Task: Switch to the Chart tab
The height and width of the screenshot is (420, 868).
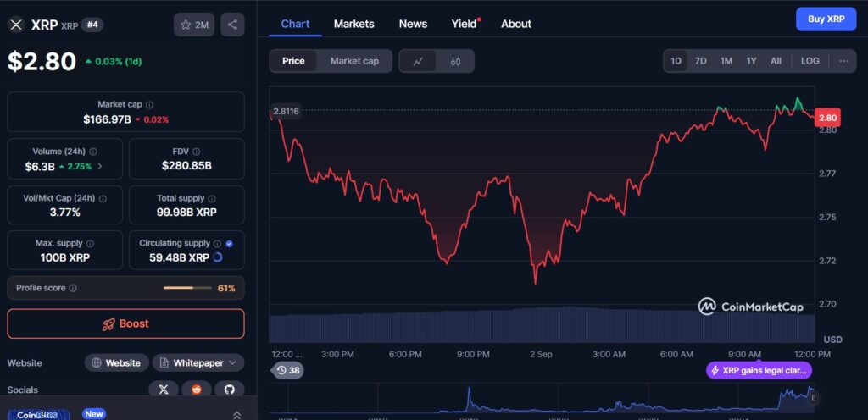Action: [295, 24]
